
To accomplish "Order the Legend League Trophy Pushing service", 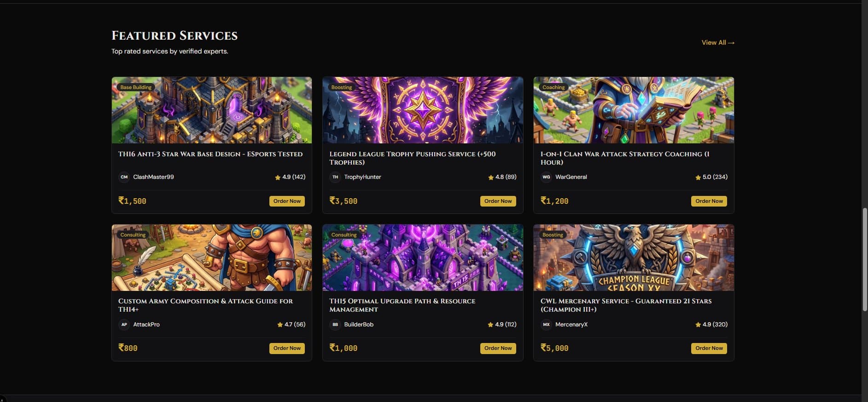I will [498, 201].
